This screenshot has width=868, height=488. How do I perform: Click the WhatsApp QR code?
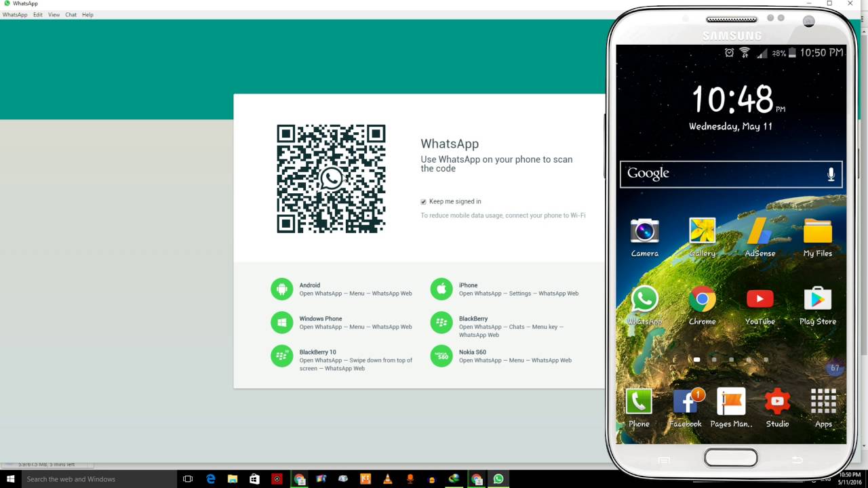331,178
